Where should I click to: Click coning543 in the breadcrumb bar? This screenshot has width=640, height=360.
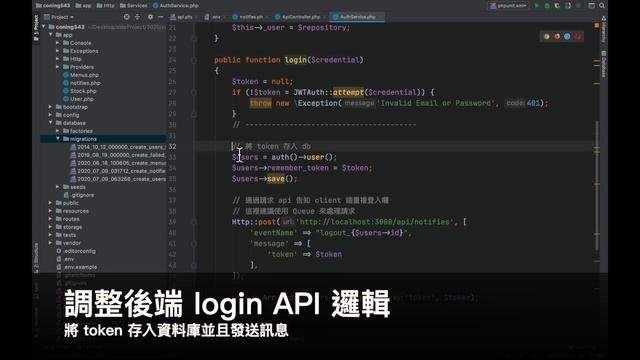pyautogui.click(x=53, y=6)
